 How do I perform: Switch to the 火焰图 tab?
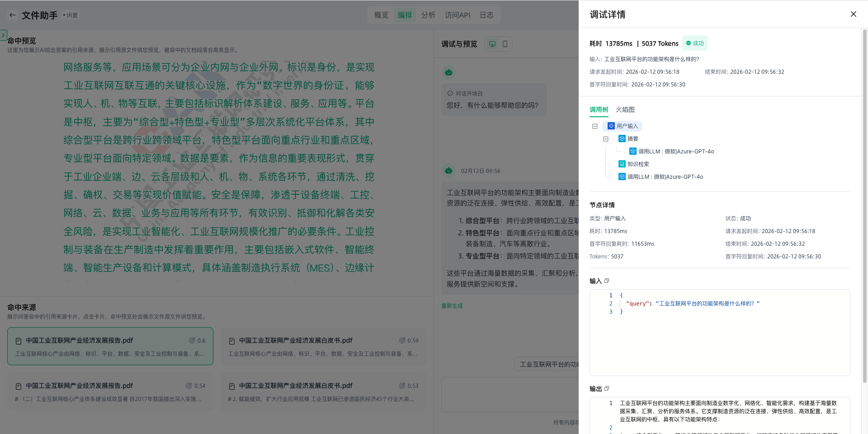point(625,110)
